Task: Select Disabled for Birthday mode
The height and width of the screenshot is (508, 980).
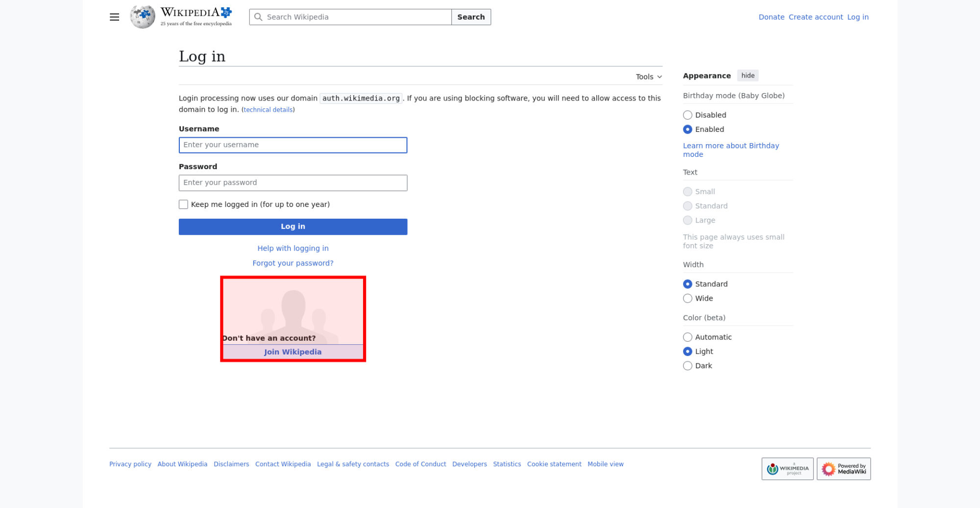Action: [687, 115]
